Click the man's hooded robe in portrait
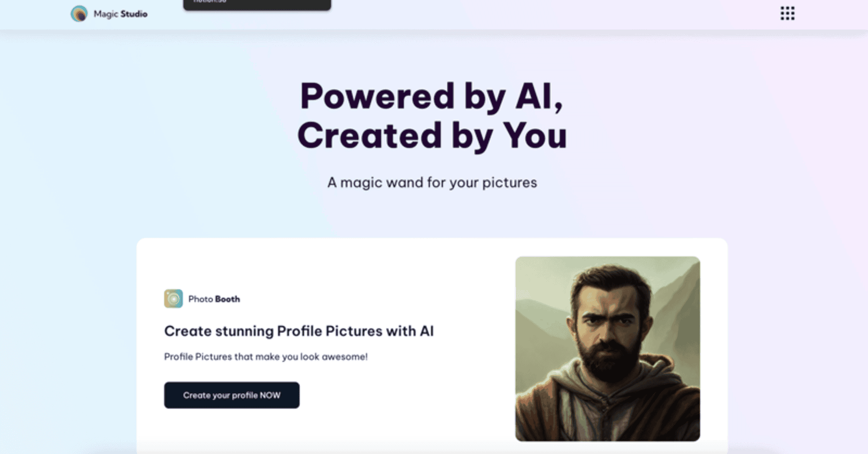The width and height of the screenshot is (868, 454). 608,404
